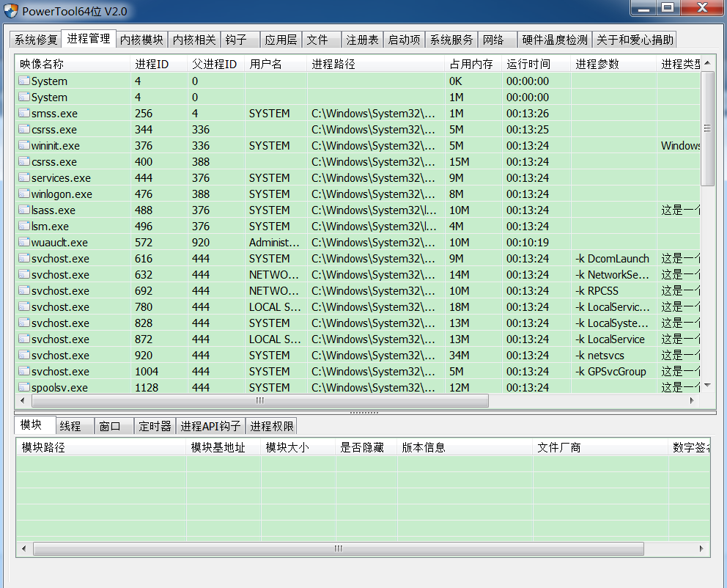Sort by the 用户名 column header
The width and height of the screenshot is (727, 588).
tap(276, 64)
